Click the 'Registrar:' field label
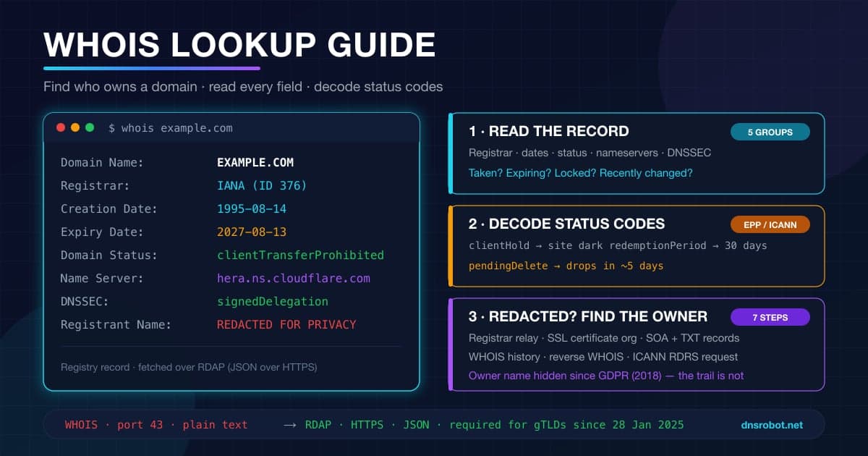Screen dimensions: 868x456 click(95, 186)
